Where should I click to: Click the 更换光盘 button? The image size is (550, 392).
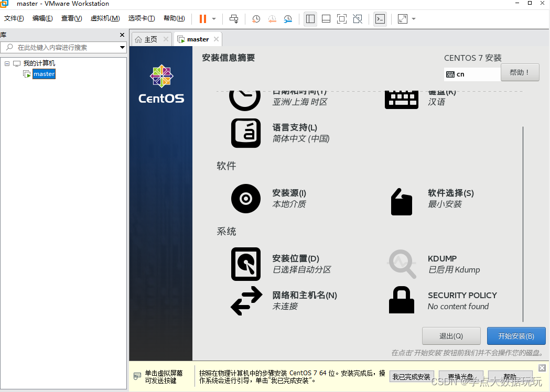pyautogui.click(x=461, y=377)
